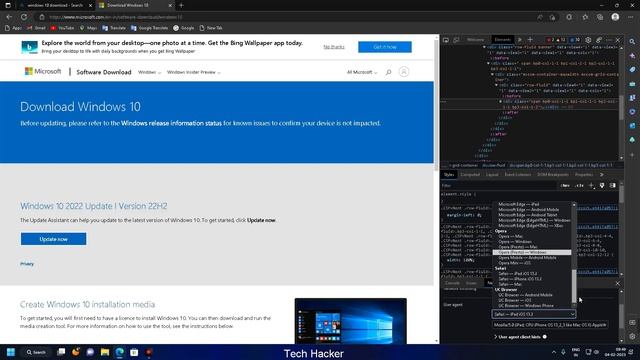Image resolution: width=640 pixels, height=360 pixels.
Task: Open Microsoft Store from the taskbar
Action: pos(134,352)
